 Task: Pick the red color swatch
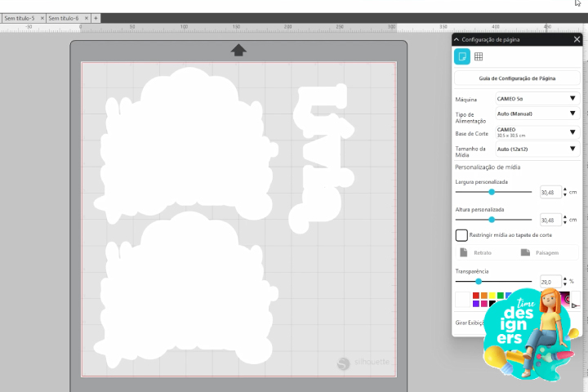(x=475, y=296)
